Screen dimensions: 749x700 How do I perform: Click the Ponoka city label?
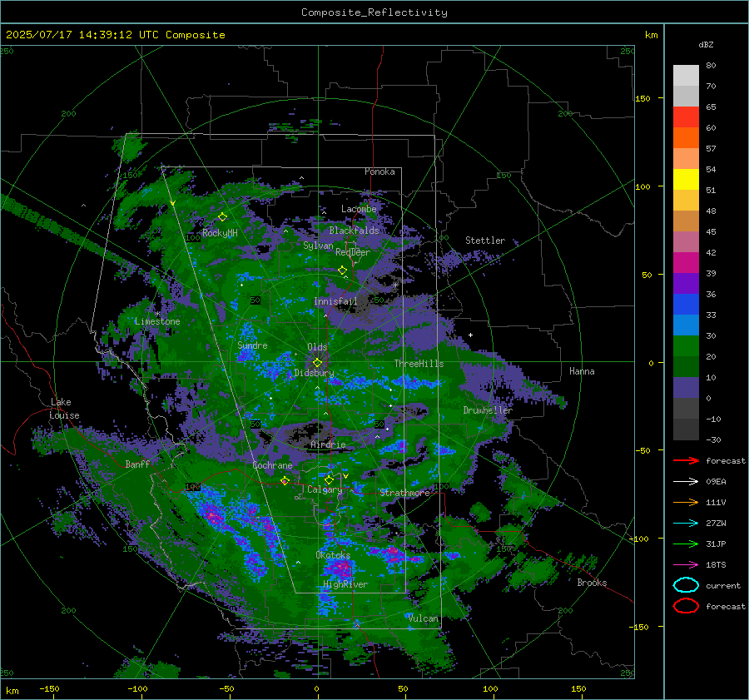point(379,171)
